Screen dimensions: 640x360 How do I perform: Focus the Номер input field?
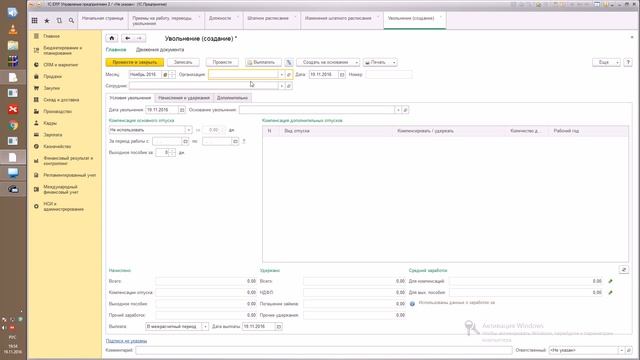point(389,75)
